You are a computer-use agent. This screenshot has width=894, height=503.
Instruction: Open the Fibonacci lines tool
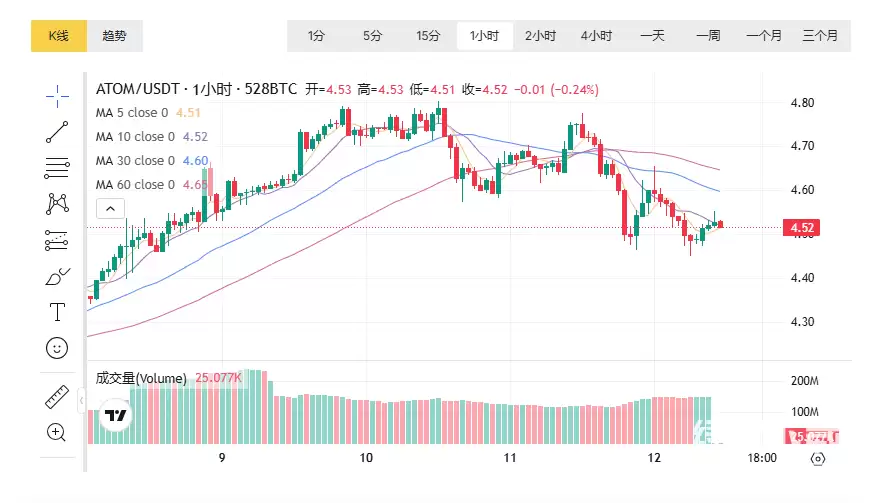(57, 167)
